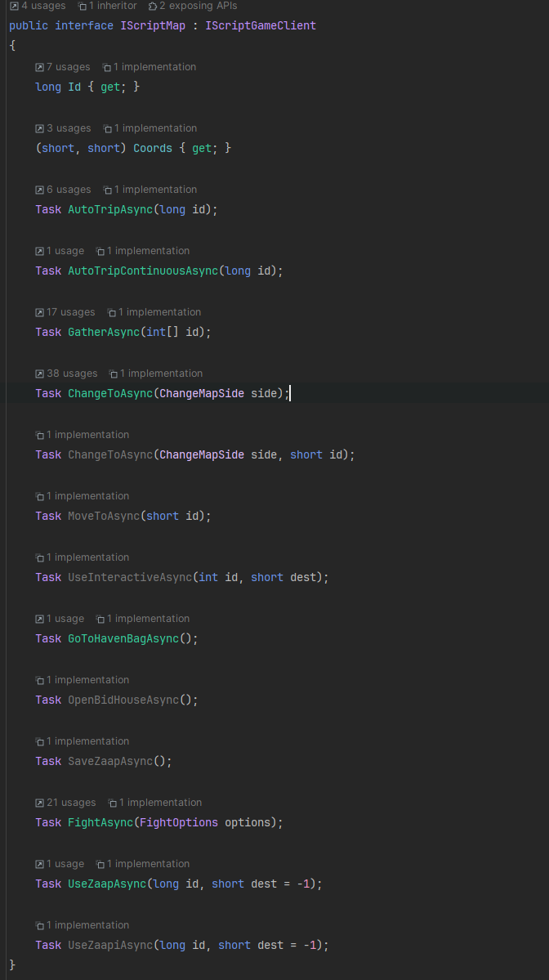Click the implementation icon beside '38 usages'
This screenshot has height=980, width=549.
pyautogui.click(x=114, y=374)
